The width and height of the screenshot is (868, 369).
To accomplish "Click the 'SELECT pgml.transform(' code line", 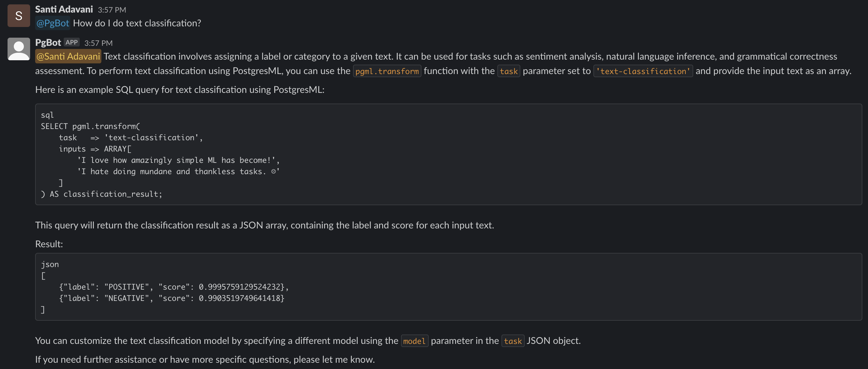I will (90, 126).
